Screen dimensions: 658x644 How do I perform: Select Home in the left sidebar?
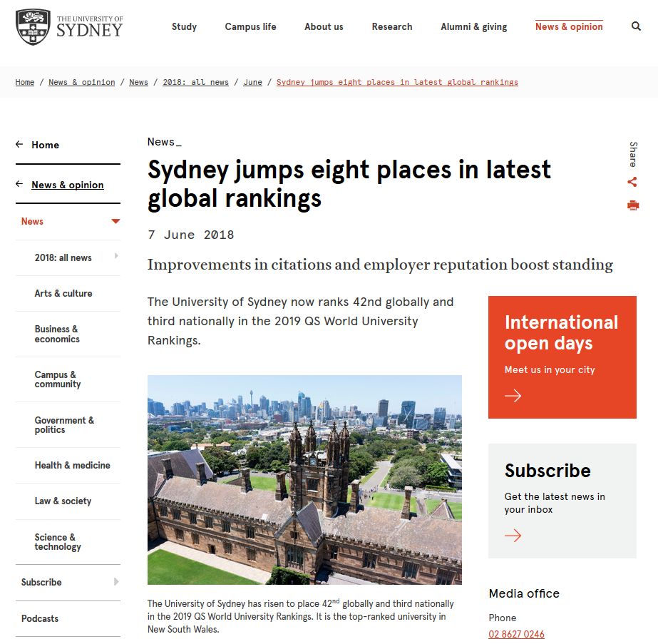pyautogui.click(x=46, y=145)
